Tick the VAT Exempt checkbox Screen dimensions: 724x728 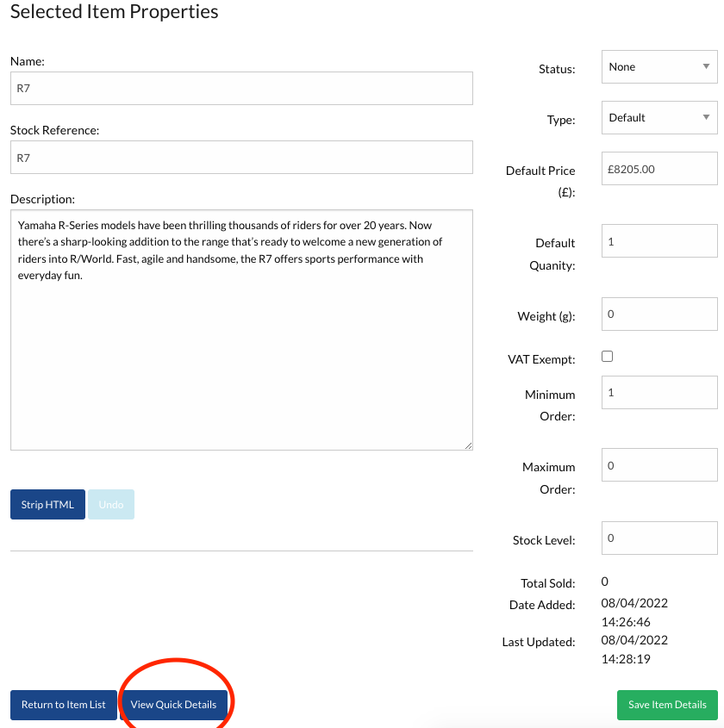pyautogui.click(x=607, y=356)
